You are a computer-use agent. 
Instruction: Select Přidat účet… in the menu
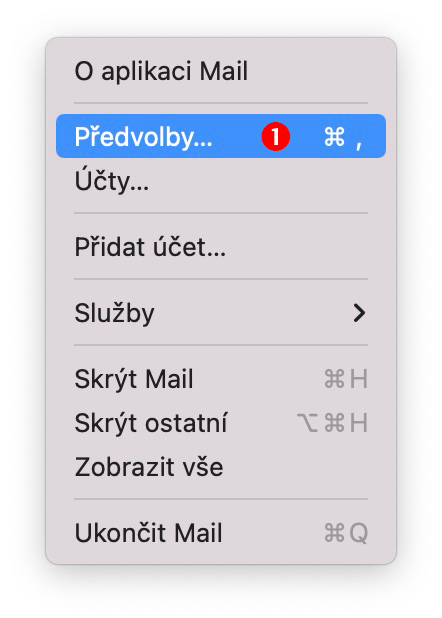tap(221, 247)
